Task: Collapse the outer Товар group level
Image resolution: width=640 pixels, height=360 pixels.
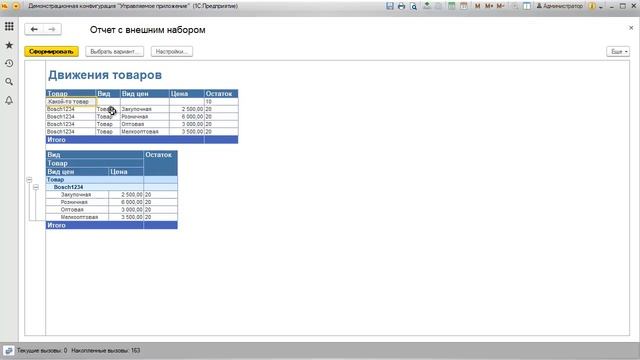Action: click(29, 180)
